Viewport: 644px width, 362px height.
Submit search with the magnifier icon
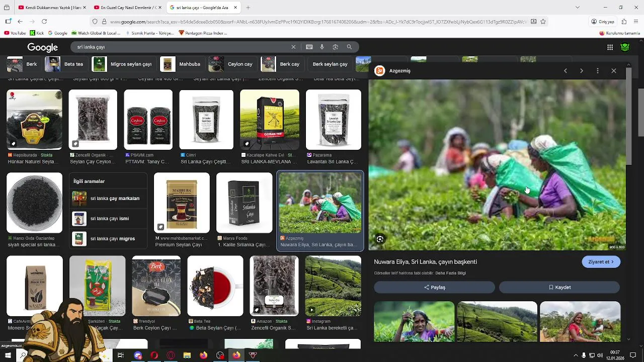[x=349, y=47]
